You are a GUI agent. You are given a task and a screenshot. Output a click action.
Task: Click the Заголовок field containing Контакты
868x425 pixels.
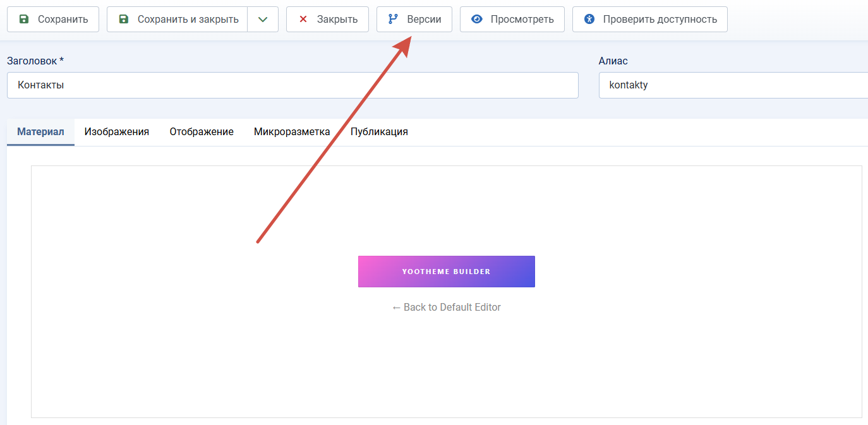(292, 85)
